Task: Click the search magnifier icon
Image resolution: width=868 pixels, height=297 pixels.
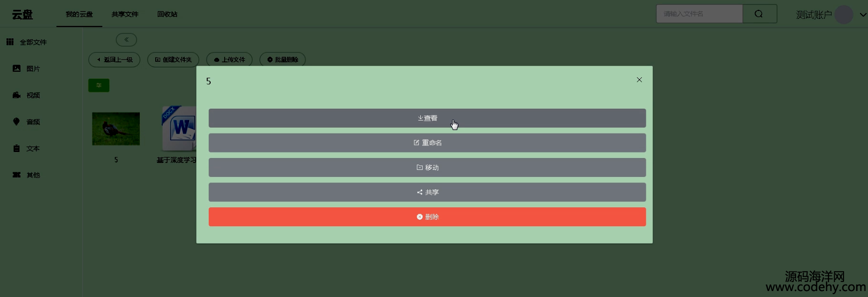Action: click(x=759, y=14)
